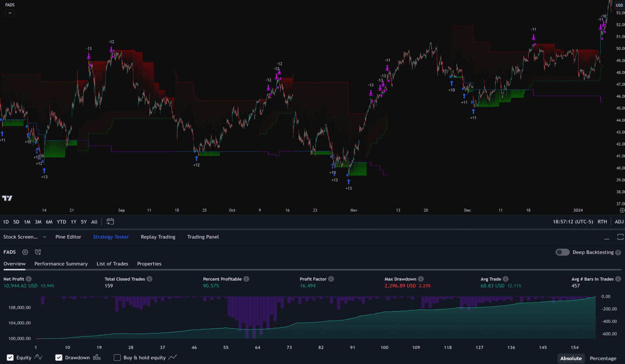Open Performance Summary sub-tab
This screenshot has height=364, width=625.
click(x=61, y=264)
